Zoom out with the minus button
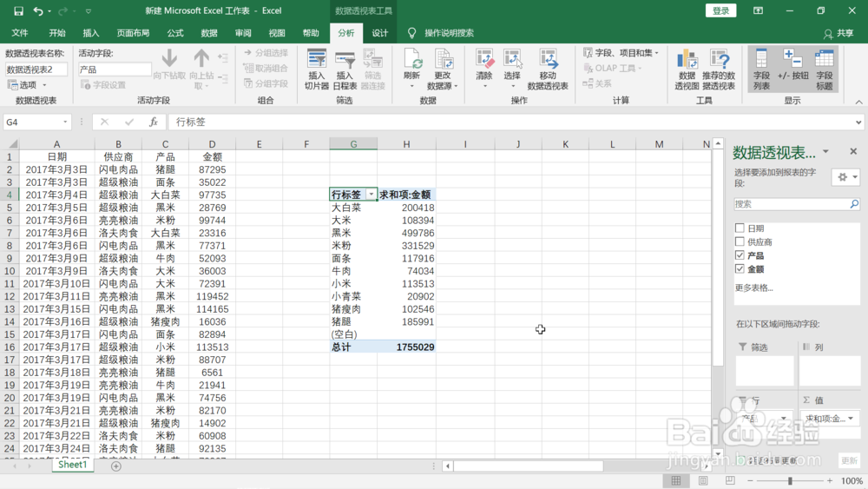Screen dimensions: 868x489 (750, 480)
